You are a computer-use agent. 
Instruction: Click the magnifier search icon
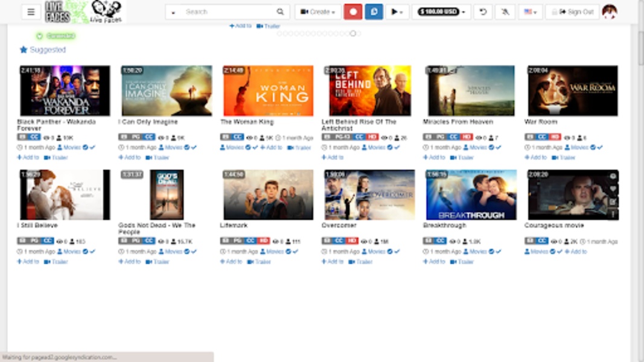click(x=280, y=12)
